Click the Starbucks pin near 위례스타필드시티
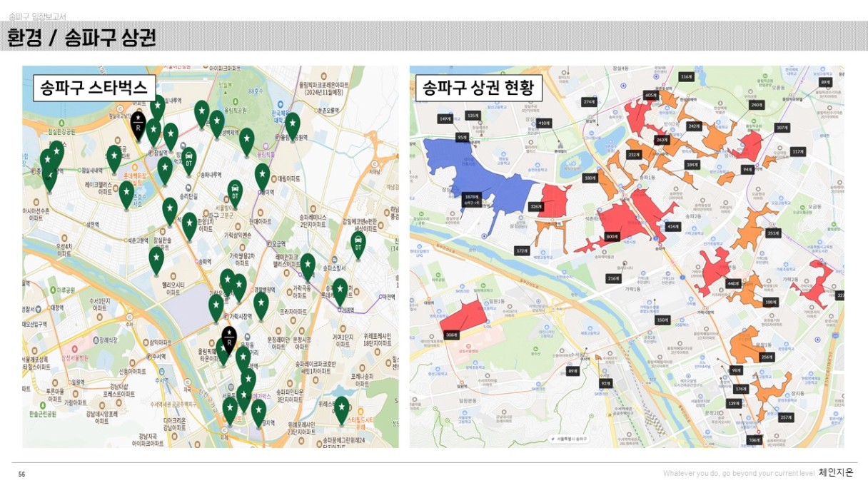The height and width of the screenshot is (488, 868). 342,409
